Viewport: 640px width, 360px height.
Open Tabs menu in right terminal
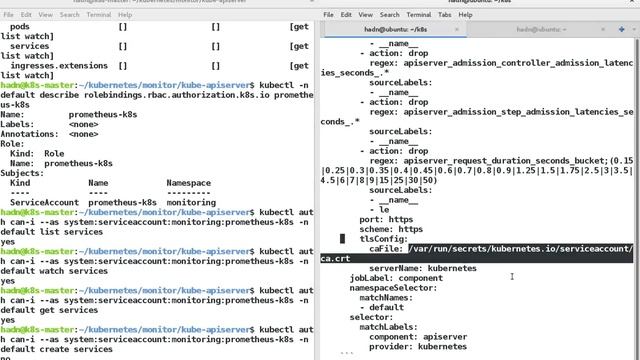444,15
